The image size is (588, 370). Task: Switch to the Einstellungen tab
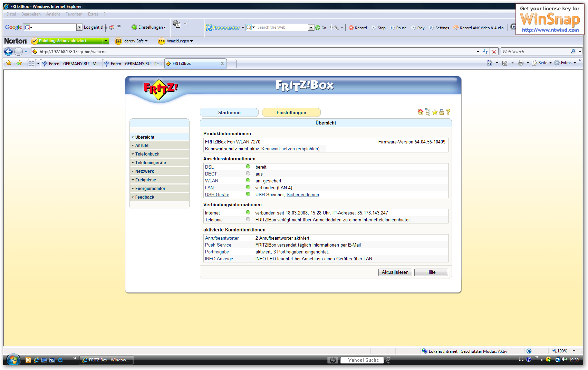point(291,113)
